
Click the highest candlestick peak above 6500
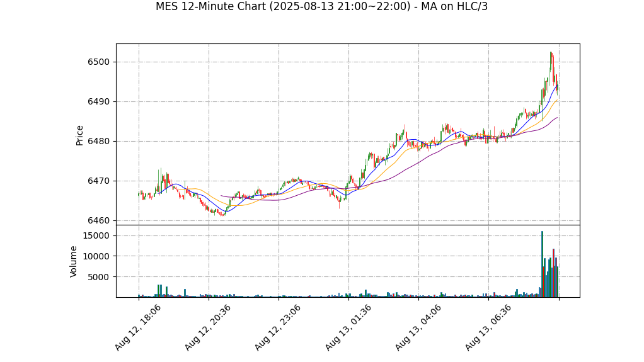click(551, 62)
